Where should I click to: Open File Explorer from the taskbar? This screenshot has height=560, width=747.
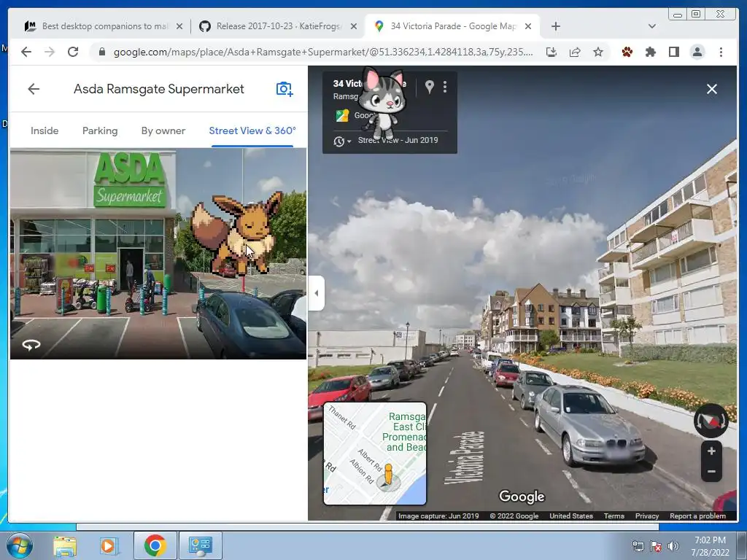click(x=65, y=545)
